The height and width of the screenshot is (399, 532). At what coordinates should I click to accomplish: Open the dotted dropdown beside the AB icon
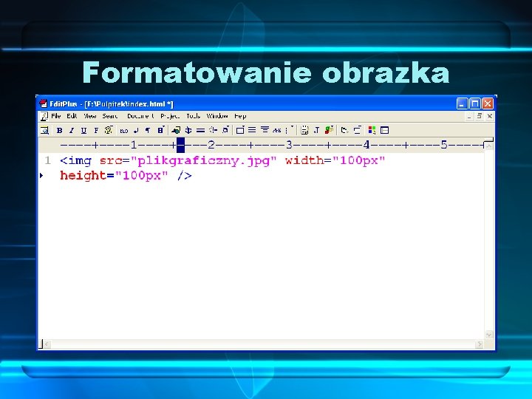290,130
